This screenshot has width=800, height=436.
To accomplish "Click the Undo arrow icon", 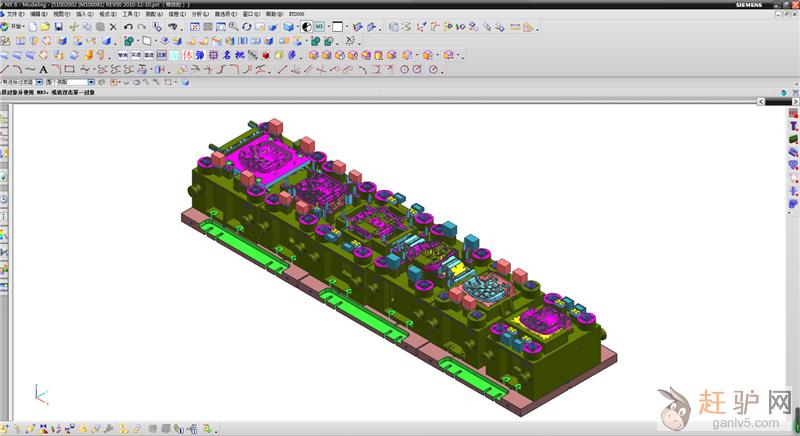I will coord(127,27).
